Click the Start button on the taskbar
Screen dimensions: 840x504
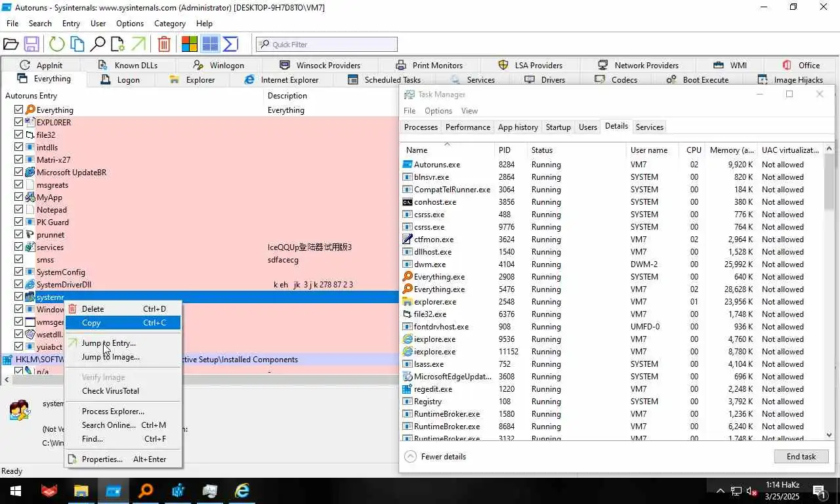click(x=16, y=491)
